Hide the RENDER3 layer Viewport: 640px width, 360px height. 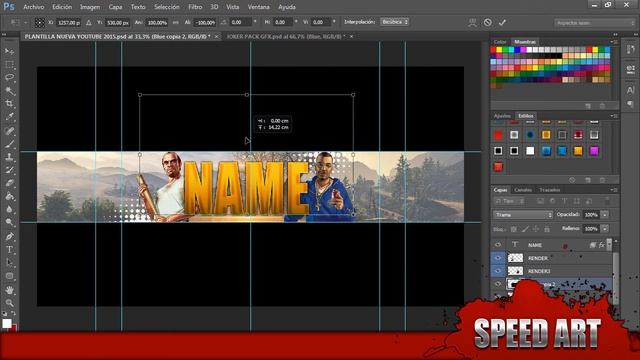point(498,271)
